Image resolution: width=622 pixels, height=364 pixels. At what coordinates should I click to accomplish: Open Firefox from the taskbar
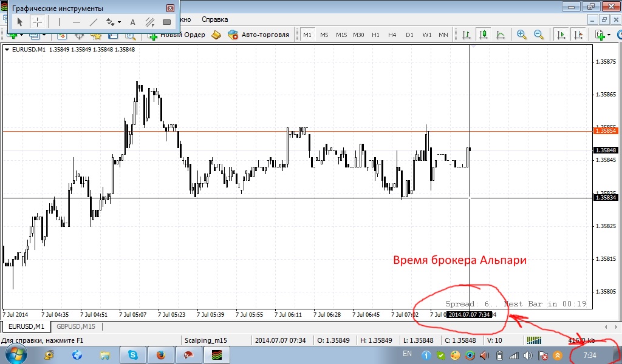[160, 355]
